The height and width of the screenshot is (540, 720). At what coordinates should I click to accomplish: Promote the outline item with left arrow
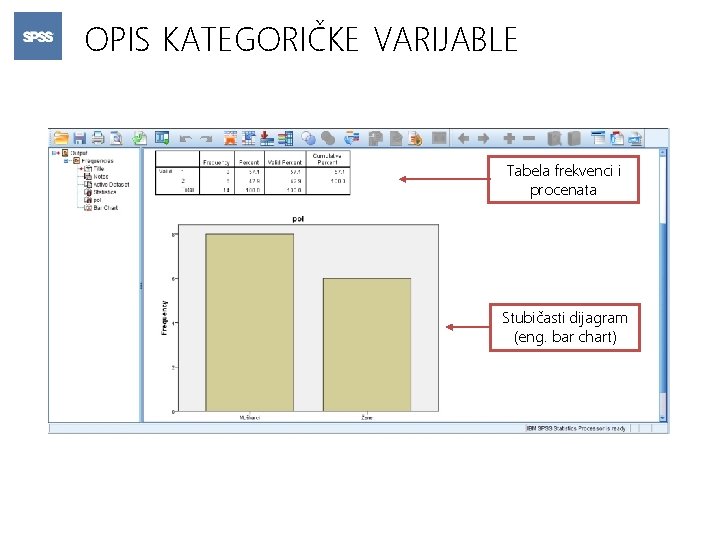tap(464, 138)
